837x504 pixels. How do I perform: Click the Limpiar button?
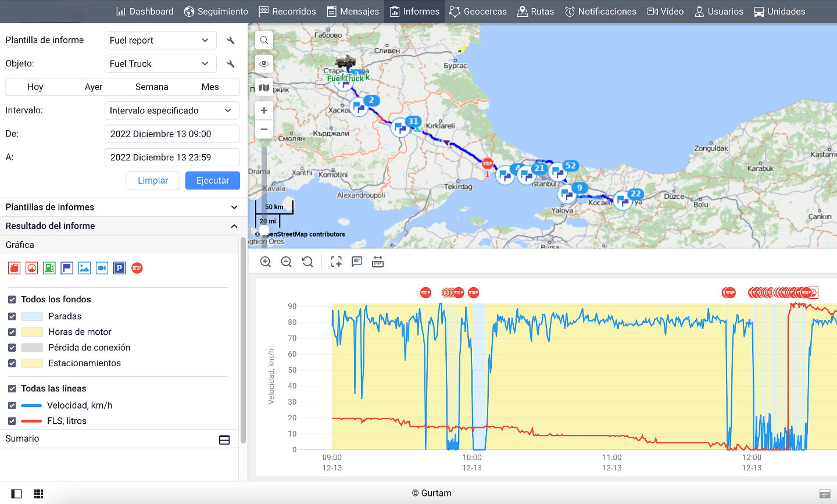[153, 181]
